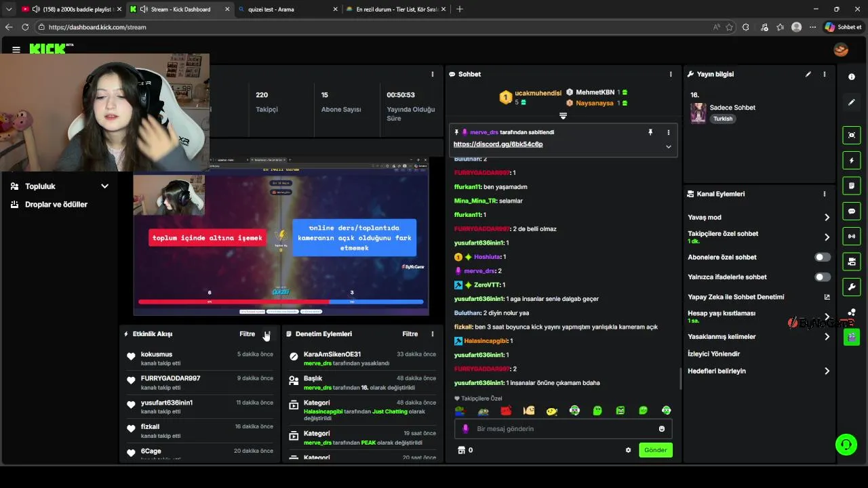This screenshot has width=868, height=488.
Task: Click the Gönder send button
Action: 656,450
